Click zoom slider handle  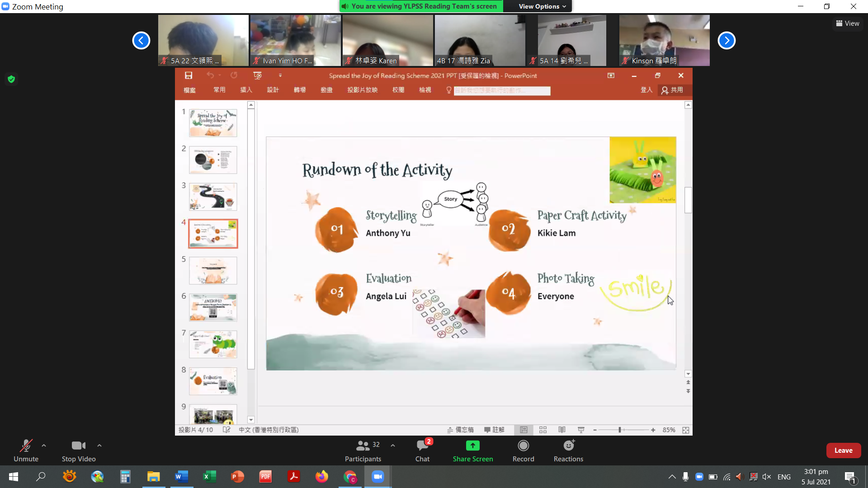[x=620, y=430]
